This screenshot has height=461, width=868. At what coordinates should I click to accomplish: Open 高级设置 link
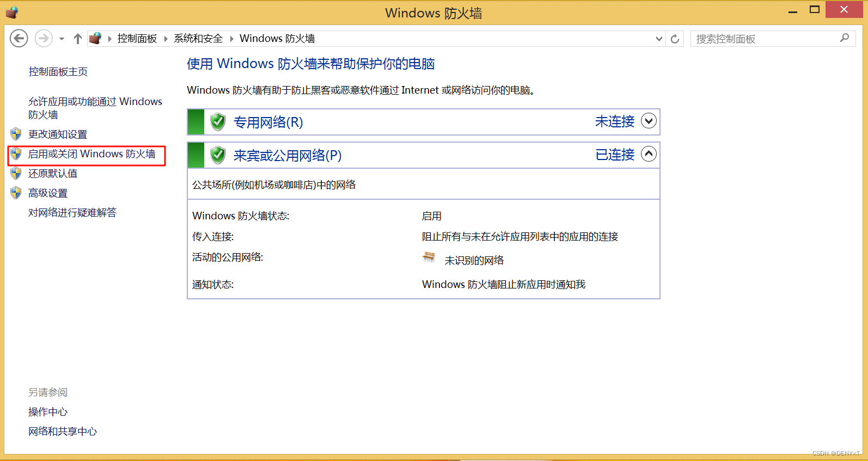point(48,193)
